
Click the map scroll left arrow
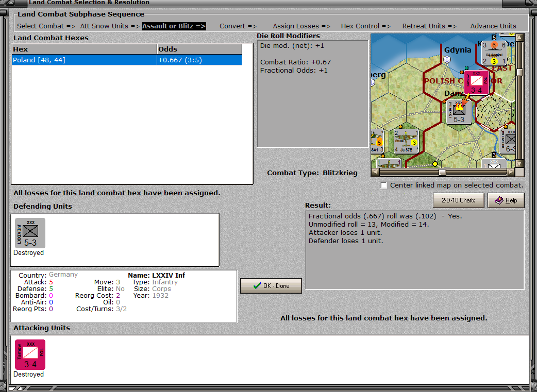[x=375, y=172]
